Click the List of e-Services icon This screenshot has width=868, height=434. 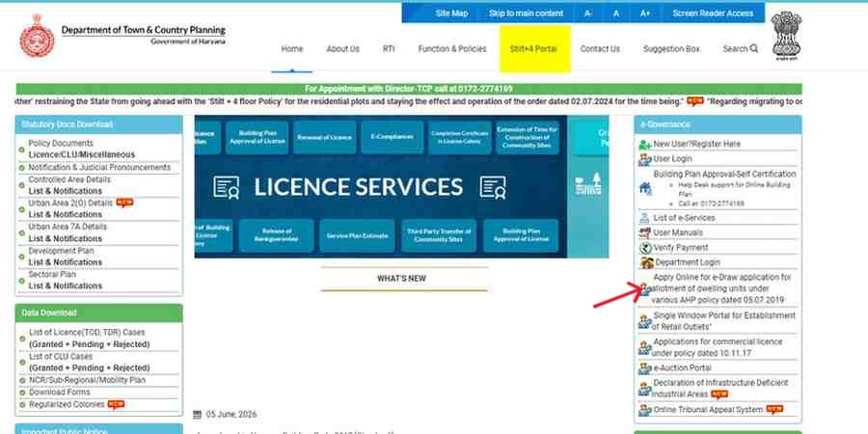(x=644, y=218)
